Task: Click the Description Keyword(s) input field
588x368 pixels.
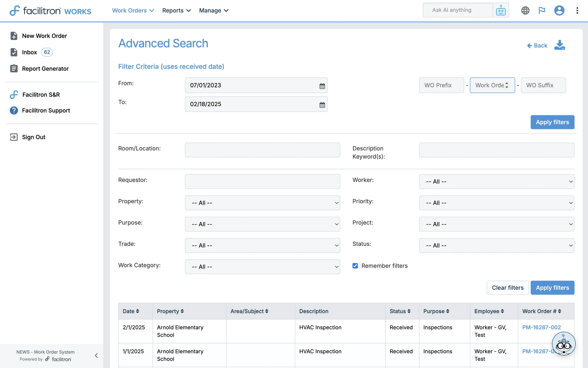Action: coord(496,150)
